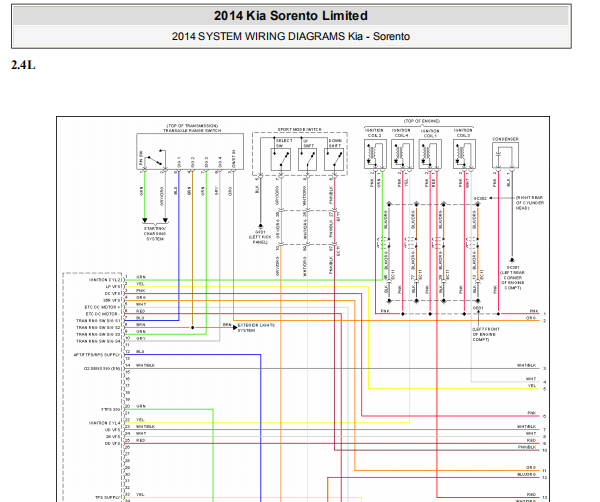600x502 pixels.
Task: Click the 'RED' label at output line 13
Action: point(531,495)
